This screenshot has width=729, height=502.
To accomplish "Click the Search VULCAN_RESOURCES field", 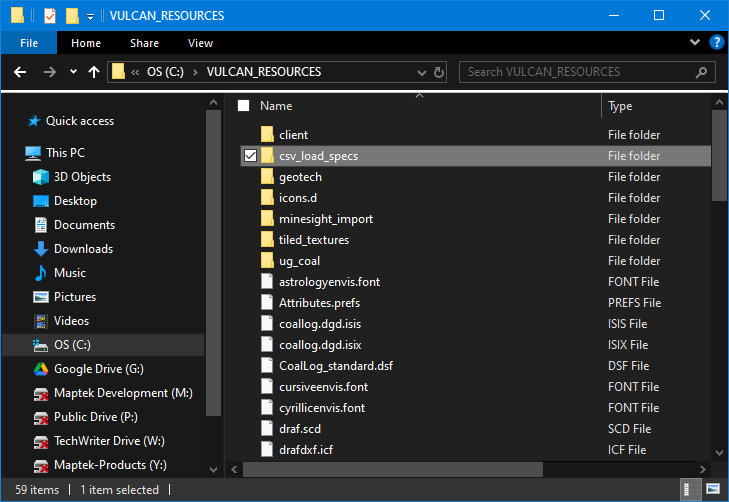I will click(583, 72).
